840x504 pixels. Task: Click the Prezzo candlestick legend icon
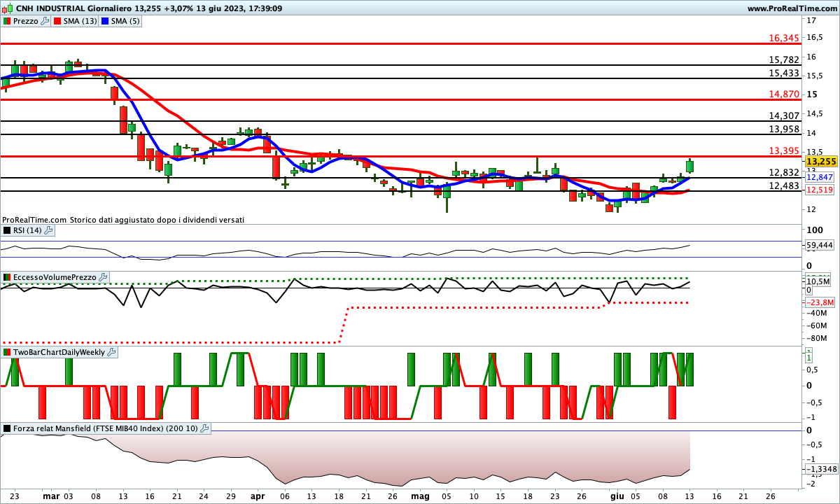[6, 21]
